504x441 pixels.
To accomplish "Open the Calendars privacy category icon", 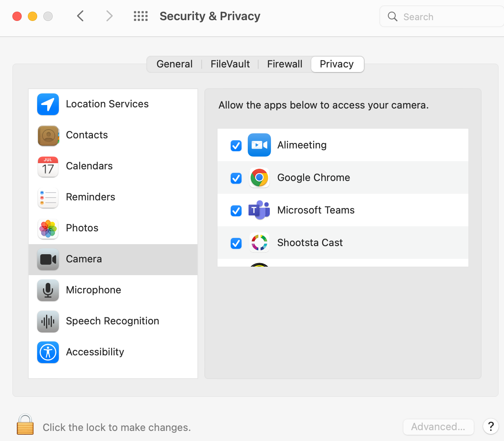I will tap(48, 167).
